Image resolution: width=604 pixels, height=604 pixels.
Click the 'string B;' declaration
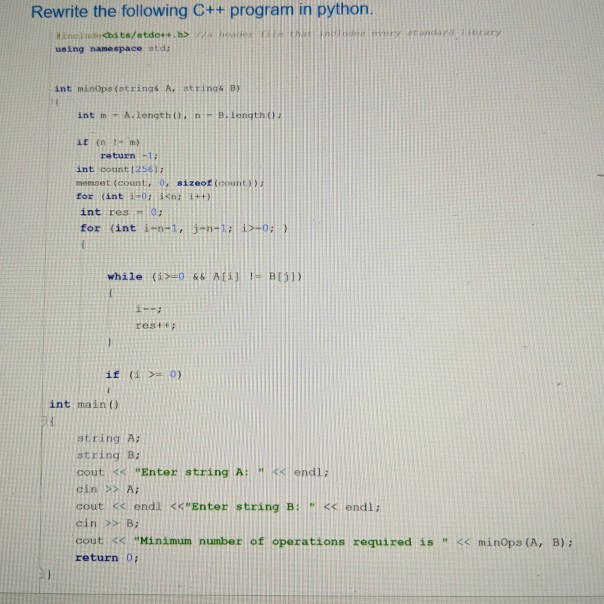click(108, 455)
